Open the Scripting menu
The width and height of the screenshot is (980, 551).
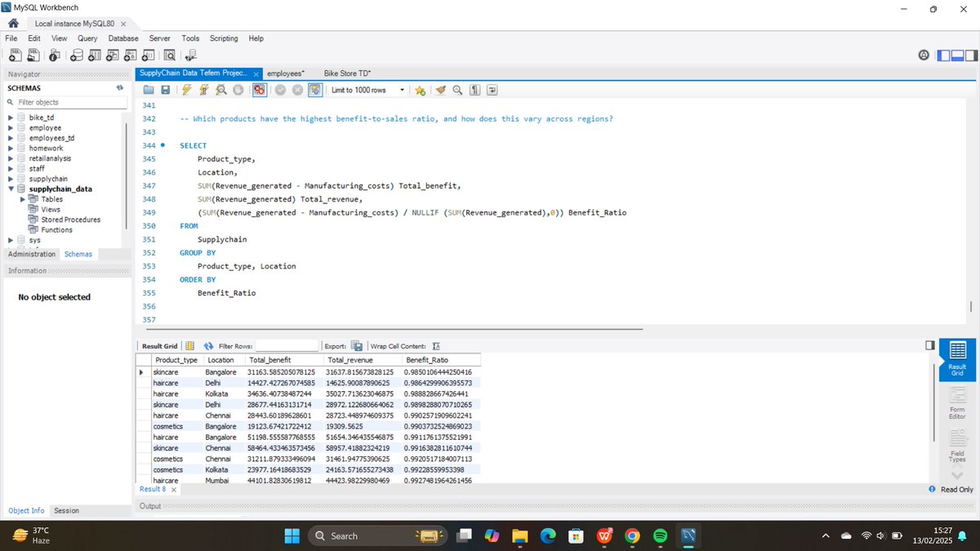(224, 38)
